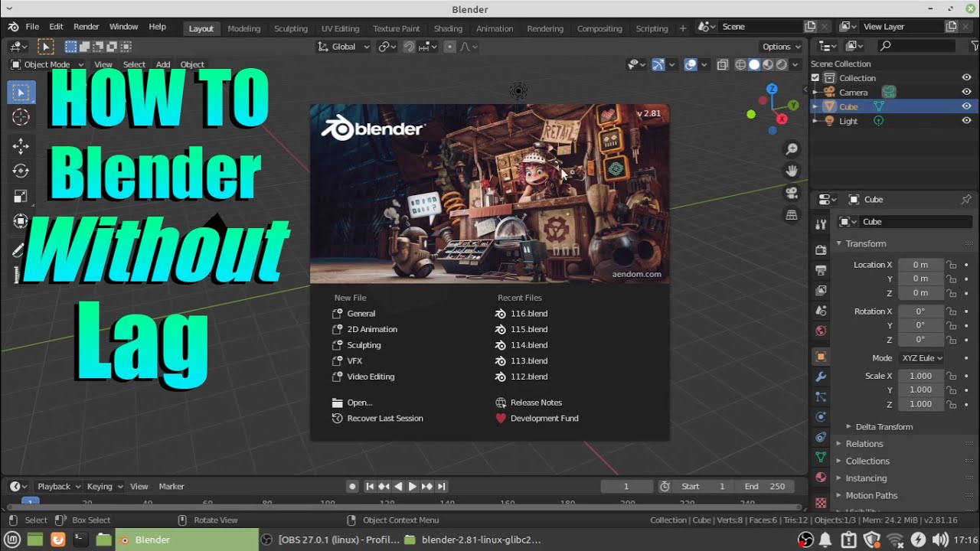Toggle Collection visibility eye icon

(966, 78)
